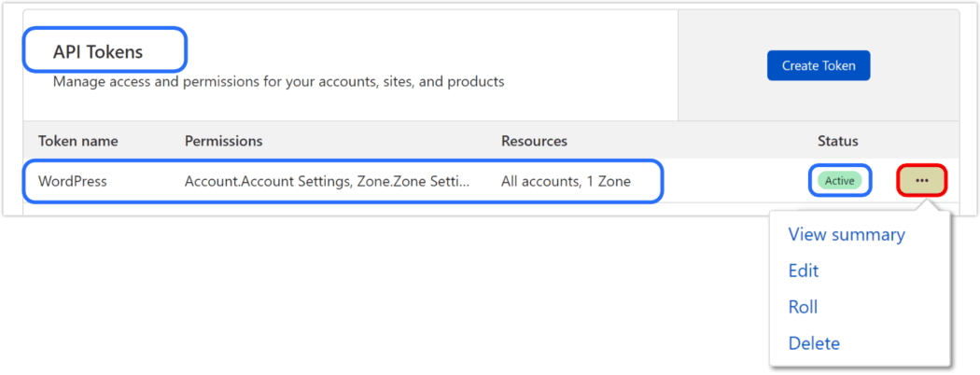The height and width of the screenshot is (375, 980).
Task: Pick Roll from the token actions menu
Action: click(x=803, y=307)
